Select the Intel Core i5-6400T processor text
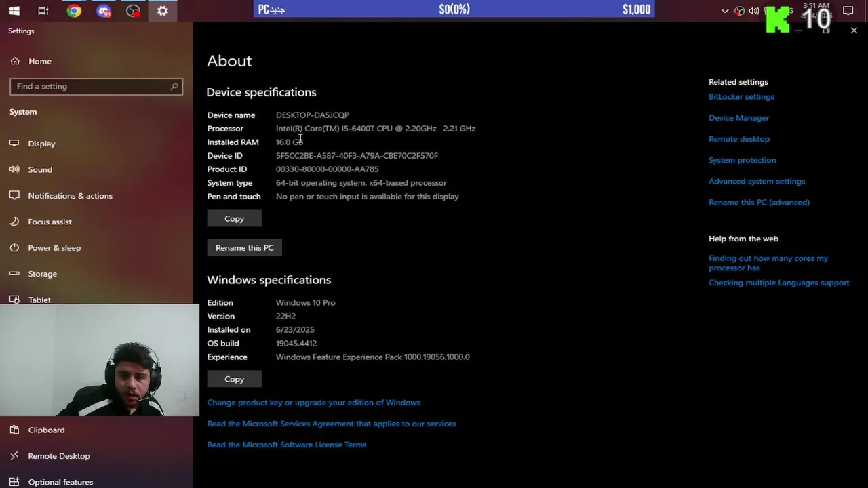Image resolution: width=868 pixels, height=488 pixels. 376,129
